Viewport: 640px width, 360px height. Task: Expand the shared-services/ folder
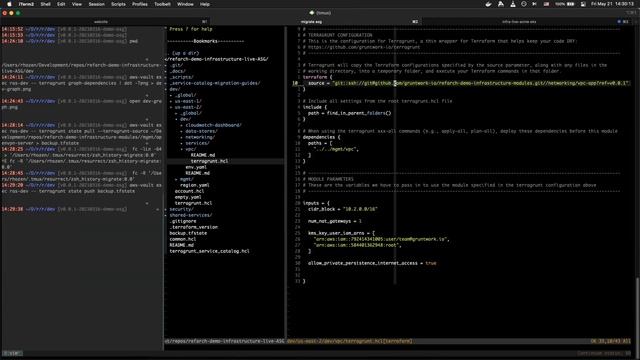click(191, 215)
